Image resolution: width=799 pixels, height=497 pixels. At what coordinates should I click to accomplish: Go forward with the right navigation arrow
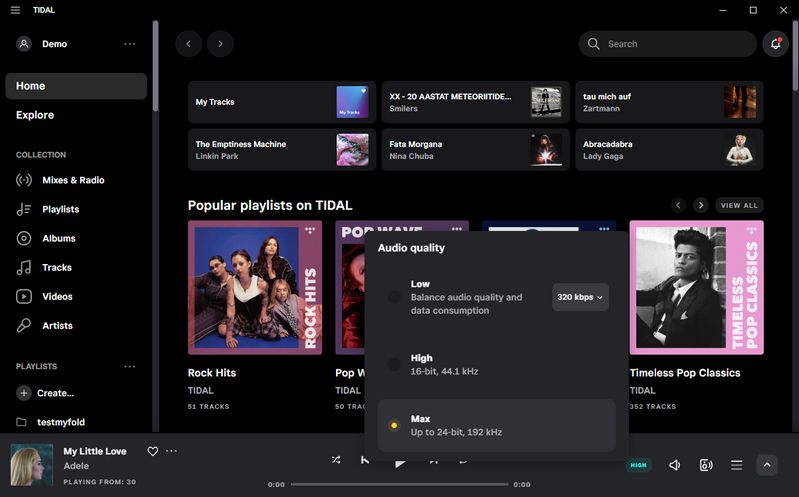(220, 44)
